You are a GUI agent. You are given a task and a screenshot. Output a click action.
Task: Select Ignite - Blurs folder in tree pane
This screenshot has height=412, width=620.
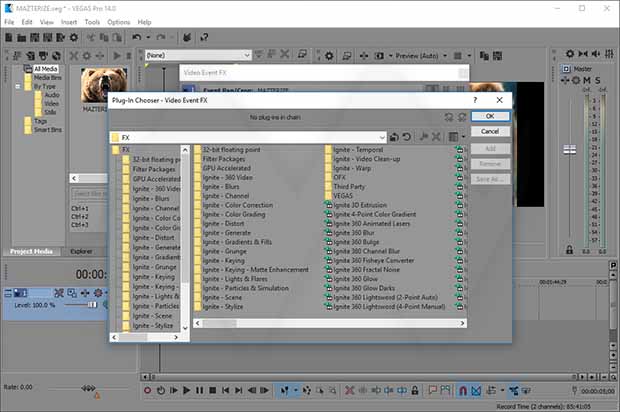click(151, 198)
